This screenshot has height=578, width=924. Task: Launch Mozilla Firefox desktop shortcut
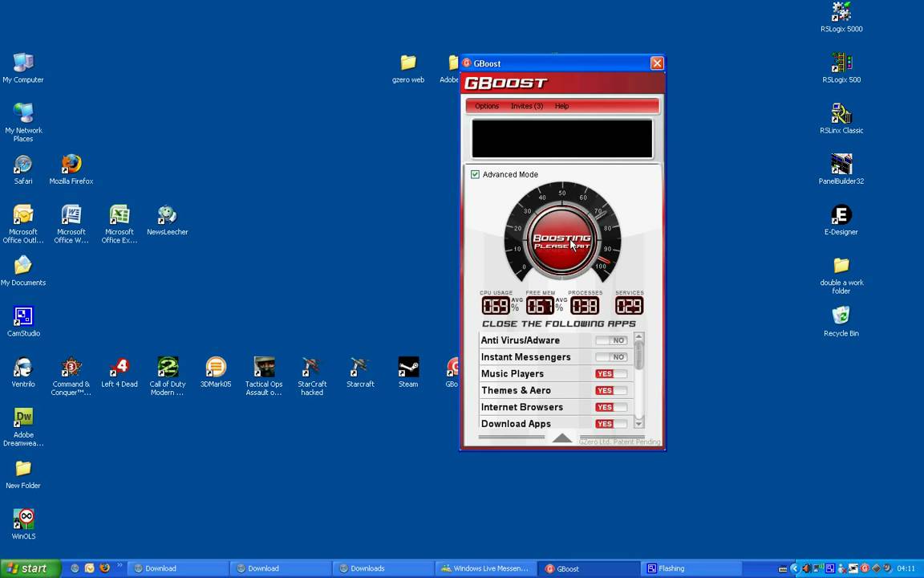pos(71,169)
